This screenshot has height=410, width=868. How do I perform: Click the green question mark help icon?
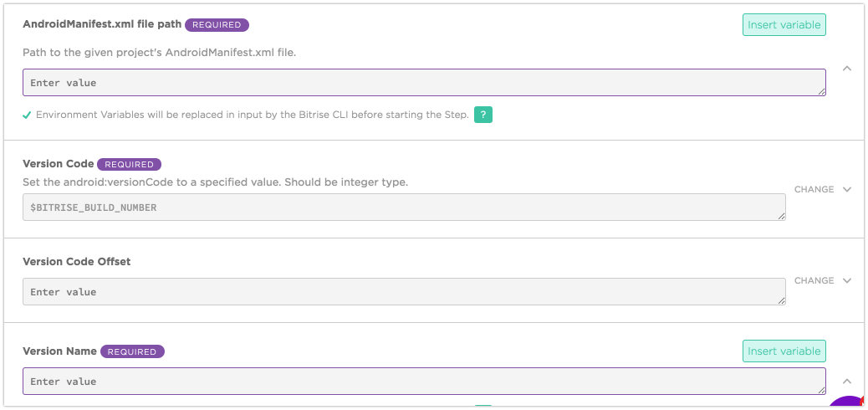(x=483, y=115)
